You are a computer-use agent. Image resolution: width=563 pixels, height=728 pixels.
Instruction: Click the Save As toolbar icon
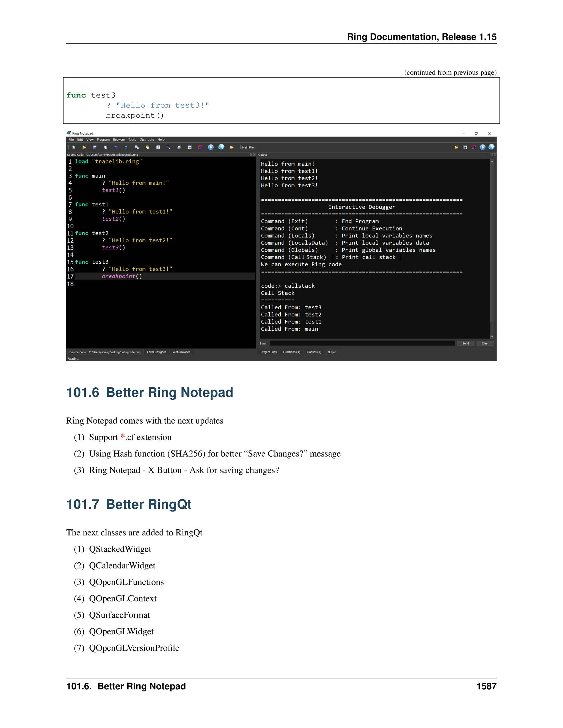tap(105, 147)
